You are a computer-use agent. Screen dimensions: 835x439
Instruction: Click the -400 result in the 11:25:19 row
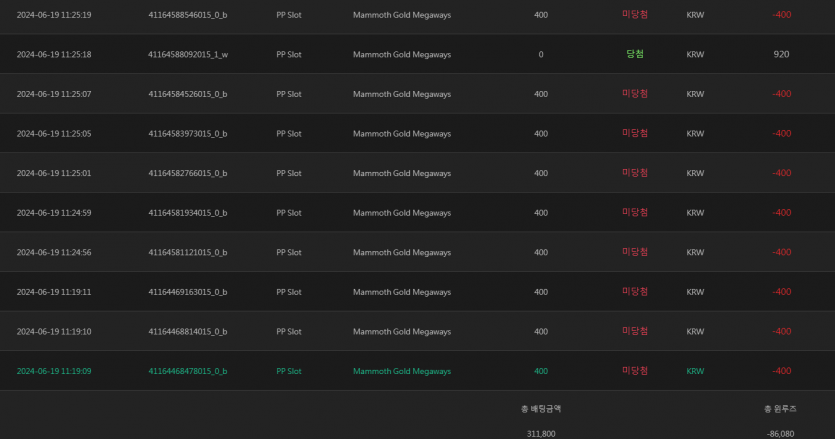click(x=781, y=15)
